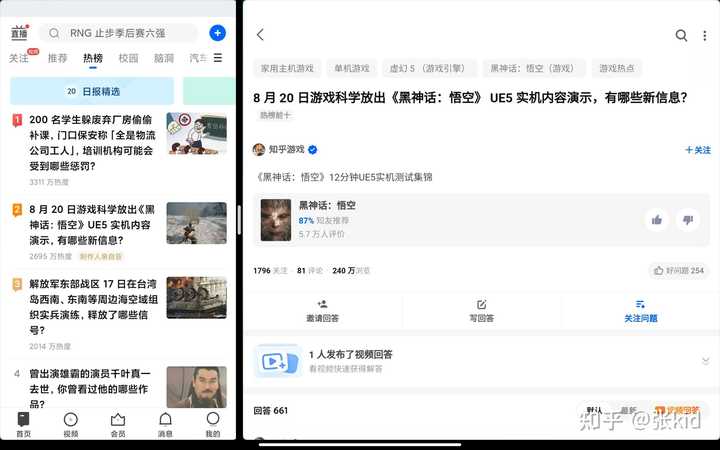This screenshot has height=450, width=720.
Task: Switch to the 校园 tab
Action: tap(128, 58)
